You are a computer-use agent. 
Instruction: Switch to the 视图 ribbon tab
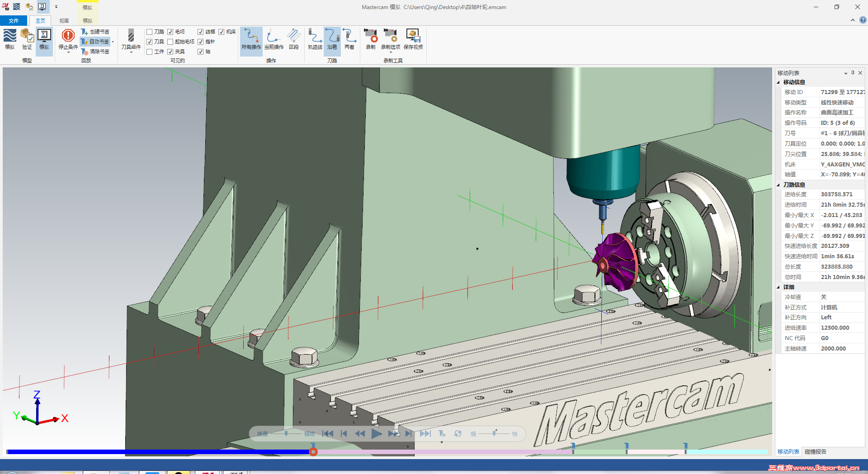click(64, 21)
